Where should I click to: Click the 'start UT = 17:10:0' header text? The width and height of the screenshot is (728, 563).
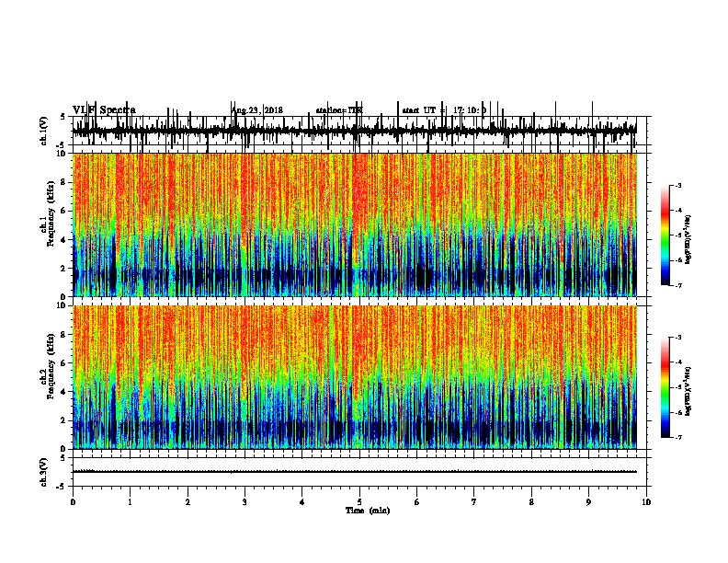444,110
